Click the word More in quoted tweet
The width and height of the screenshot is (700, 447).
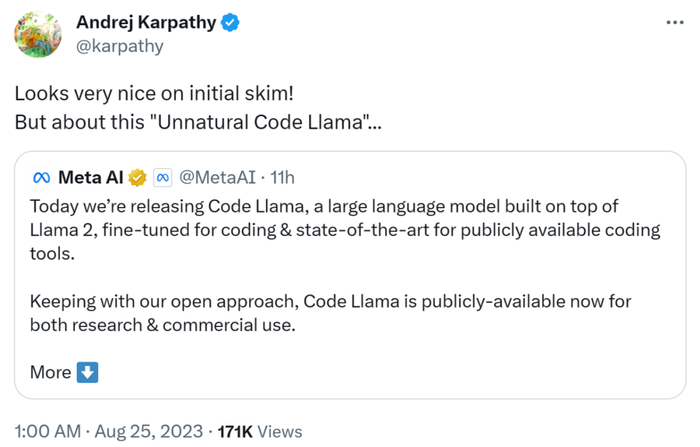[50, 372]
